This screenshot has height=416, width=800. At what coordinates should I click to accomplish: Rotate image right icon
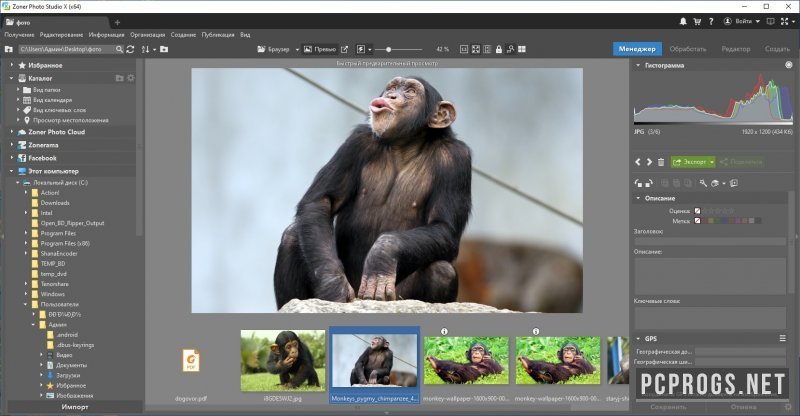(x=648, y=183)
